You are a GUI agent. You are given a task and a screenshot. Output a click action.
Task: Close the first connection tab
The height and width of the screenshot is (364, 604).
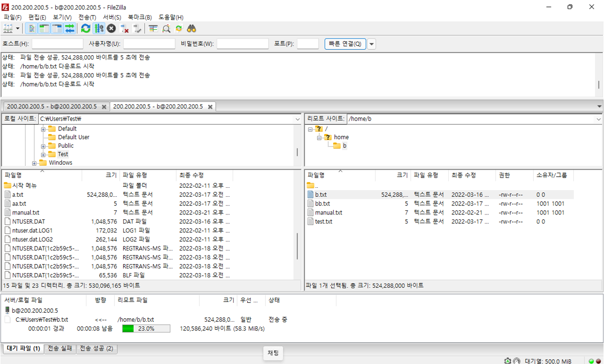coord(104,107)
